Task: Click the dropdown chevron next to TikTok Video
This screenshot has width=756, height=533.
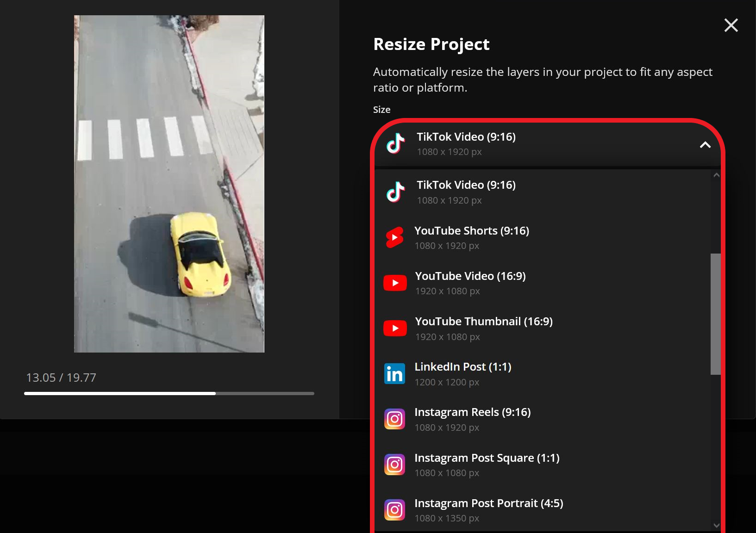Action: click(x=706, y=145)
